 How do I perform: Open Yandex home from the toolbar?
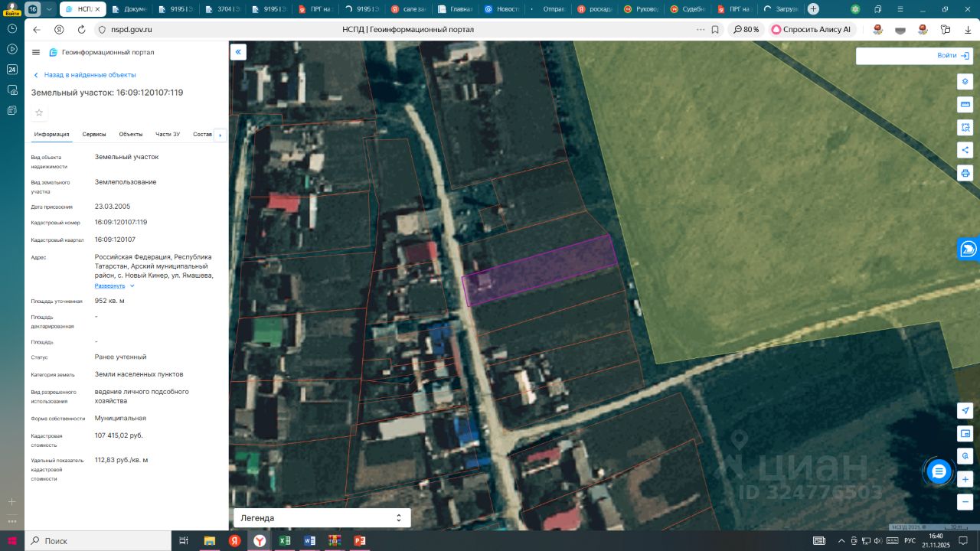59,30
